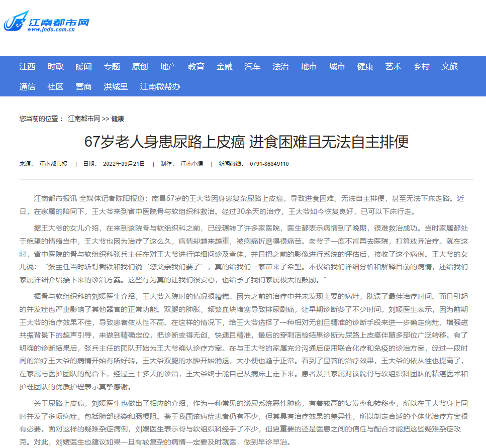
Task: Click the 江南都市网 logo
Action: click(47, 23)
